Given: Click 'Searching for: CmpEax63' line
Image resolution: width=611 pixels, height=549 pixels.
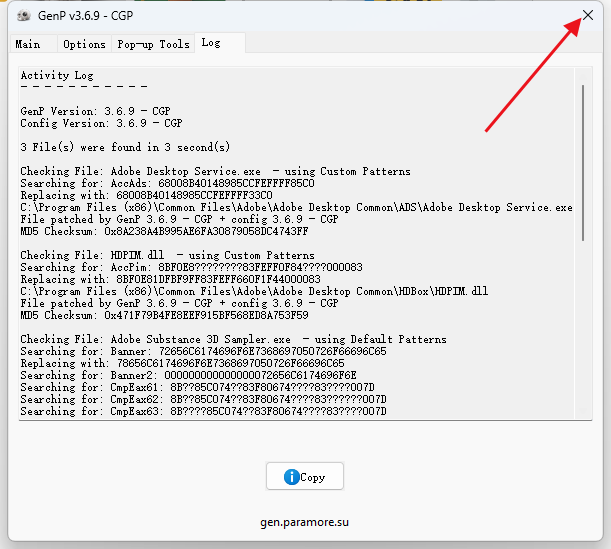Looking at the screenshot, I should point(203,411).
